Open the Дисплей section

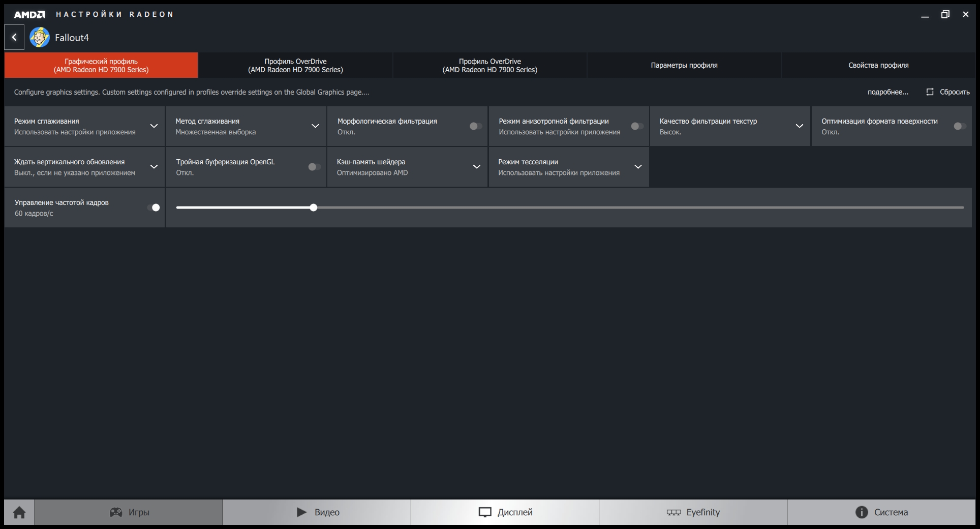pos(505,512)
